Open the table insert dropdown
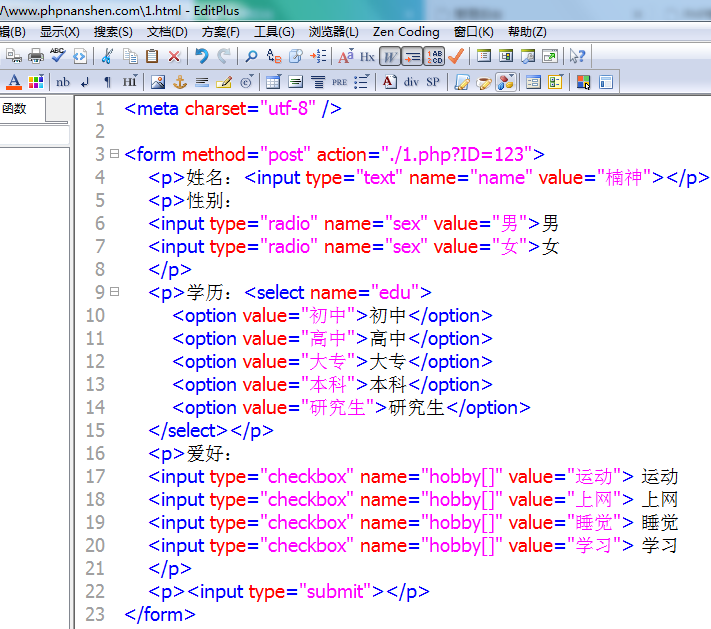This screenshot has width=711, height=629. (273, 82)
